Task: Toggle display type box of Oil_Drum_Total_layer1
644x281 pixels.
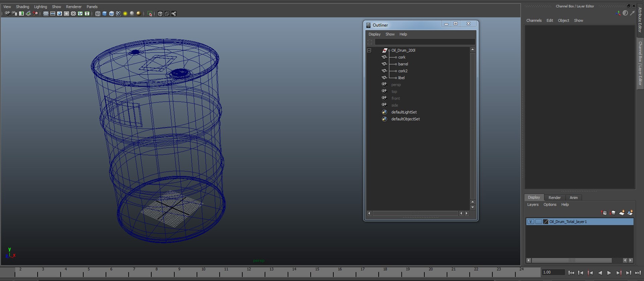Action: 538,222
